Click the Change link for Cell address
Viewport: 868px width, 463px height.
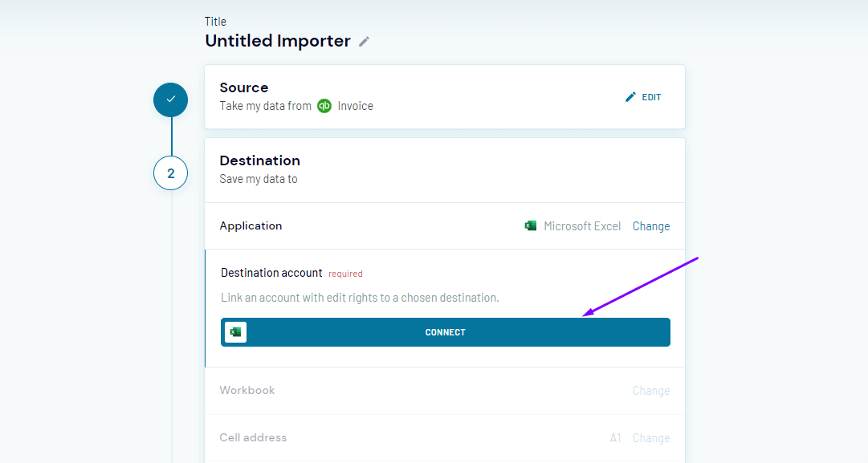[650, 438]
